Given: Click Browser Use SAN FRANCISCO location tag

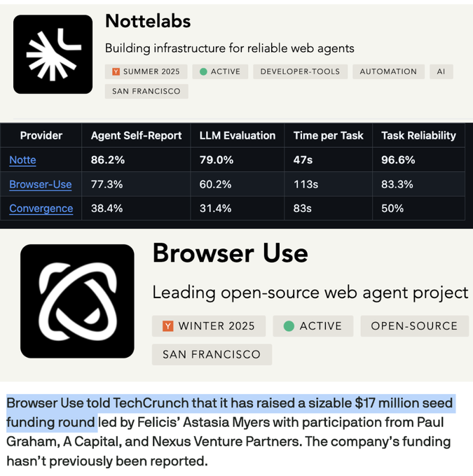Looking at the screenshot, I should pyautogui.click(x=212, y=354).
